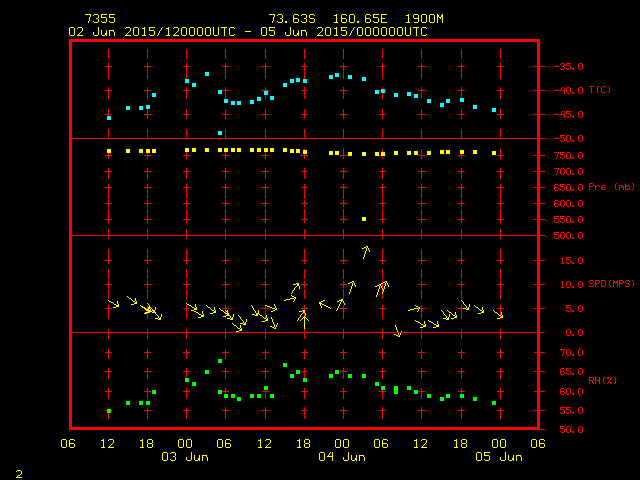Screen dimensions: 640x480
Task: Click the highest wind arrow above 15 m/s
Action: tap(366, 251)
